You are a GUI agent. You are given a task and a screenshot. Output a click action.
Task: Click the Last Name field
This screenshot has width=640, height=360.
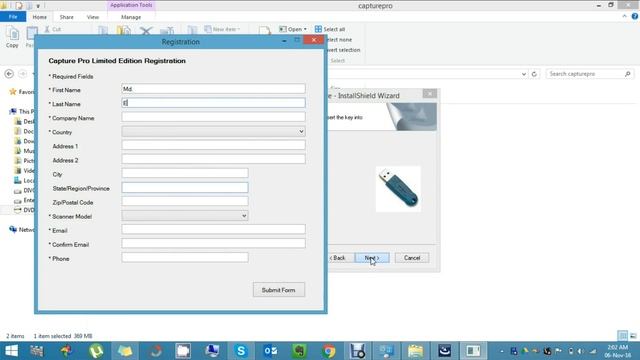[213, 103]
